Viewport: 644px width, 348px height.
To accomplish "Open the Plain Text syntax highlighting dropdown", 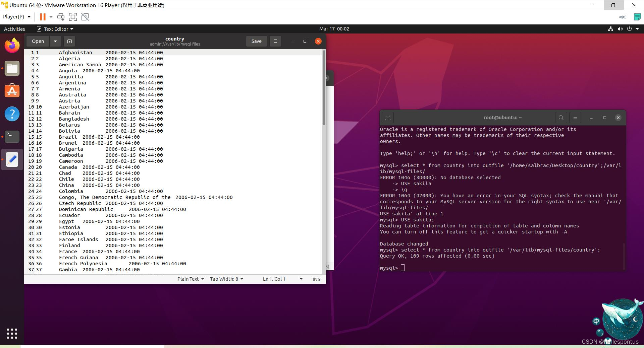I will [x=190, y=279].
